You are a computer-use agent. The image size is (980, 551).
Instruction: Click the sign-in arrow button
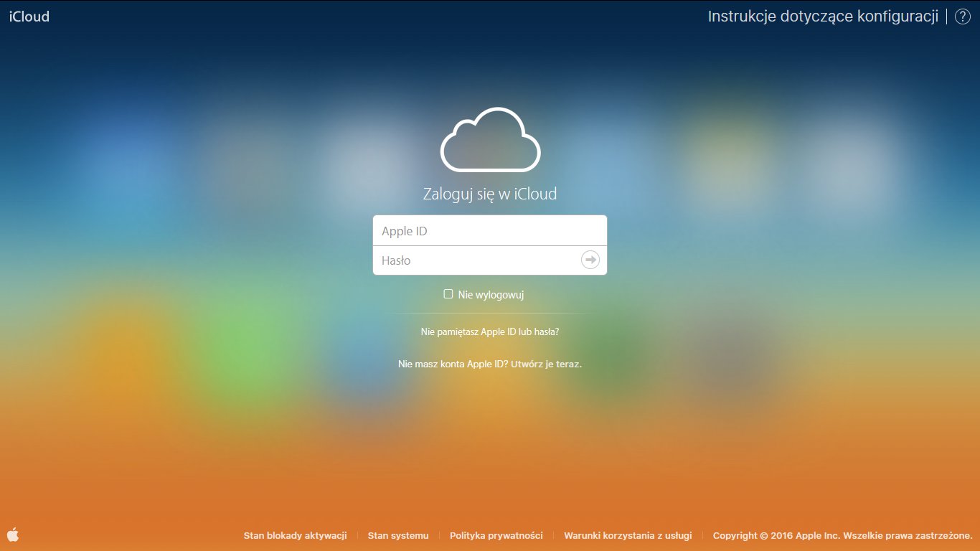590,260
